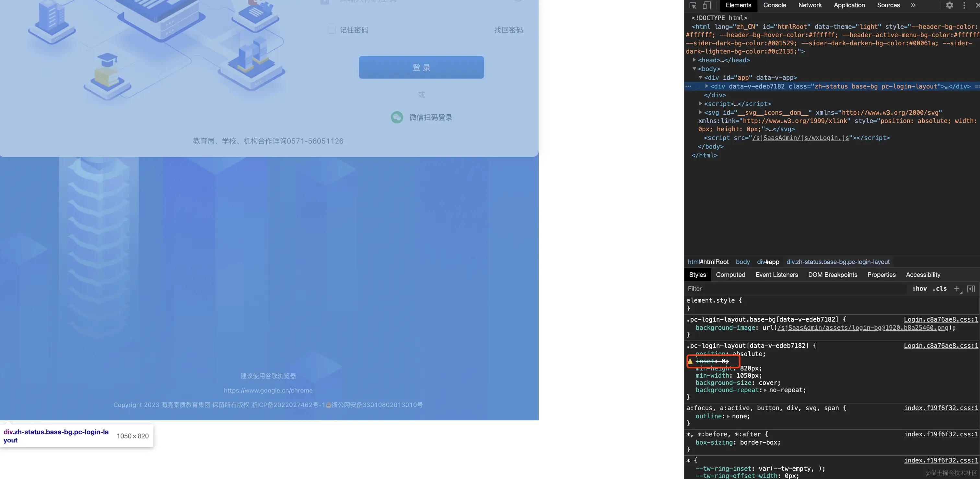The width and height of the screenshot is (980, 479).
Task: Activate the inspect element picker icon
Action: pyautogui.click(x=693, y=5)
